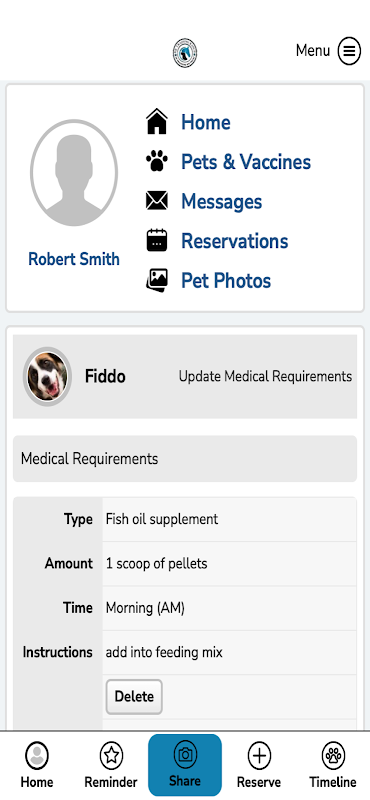Click the envelope icon beside Messages

click(x=157, y=201)
